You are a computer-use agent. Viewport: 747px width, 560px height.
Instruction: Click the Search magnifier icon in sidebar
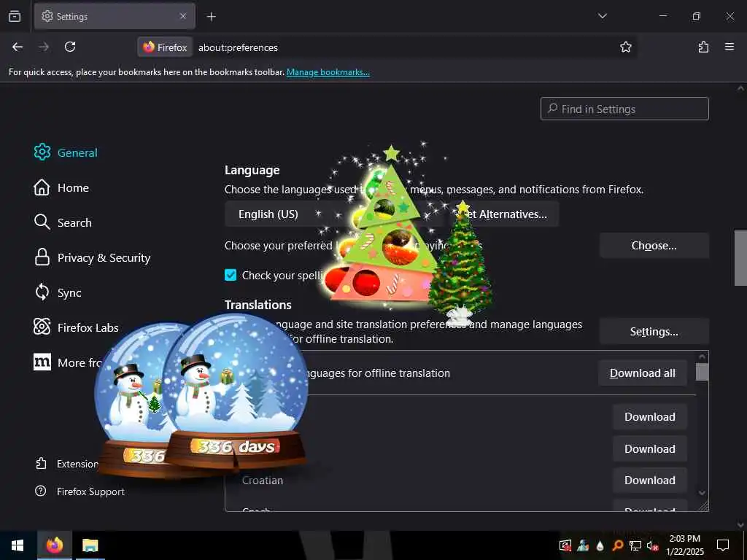click(42, 222)
